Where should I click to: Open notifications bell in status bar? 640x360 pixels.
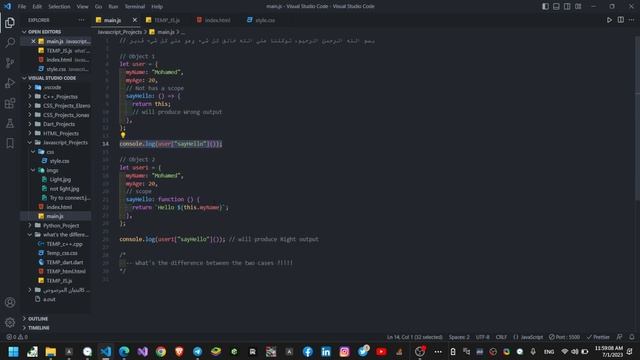coord(631,337)
